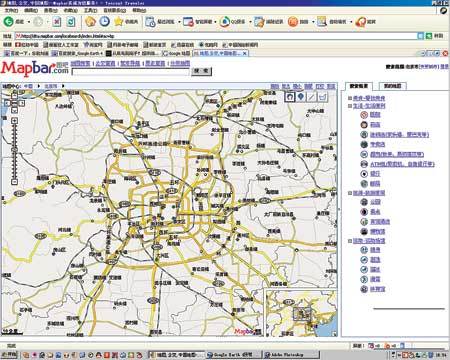Select the blue pin marker tool on the map
The image size is (450, 360).
point(301,97)
